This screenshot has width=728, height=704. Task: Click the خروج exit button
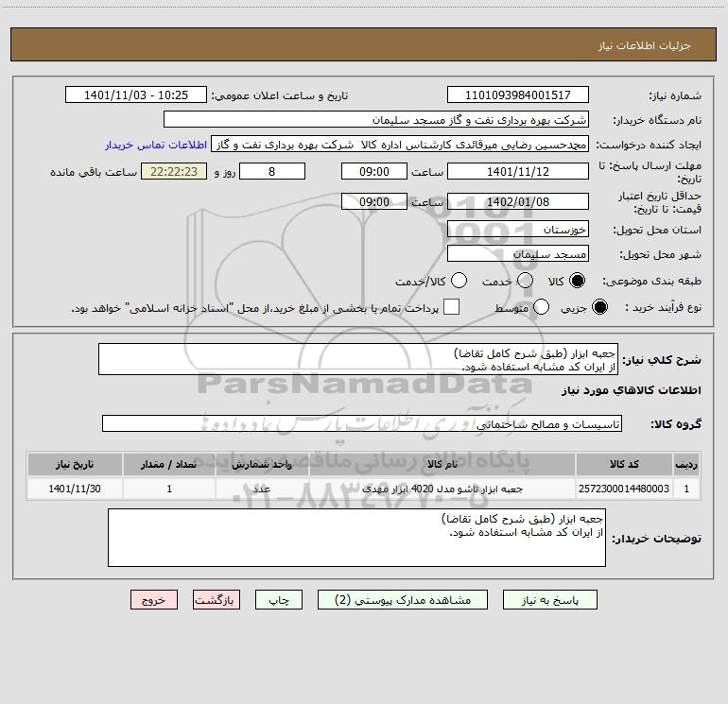(154, 600)
